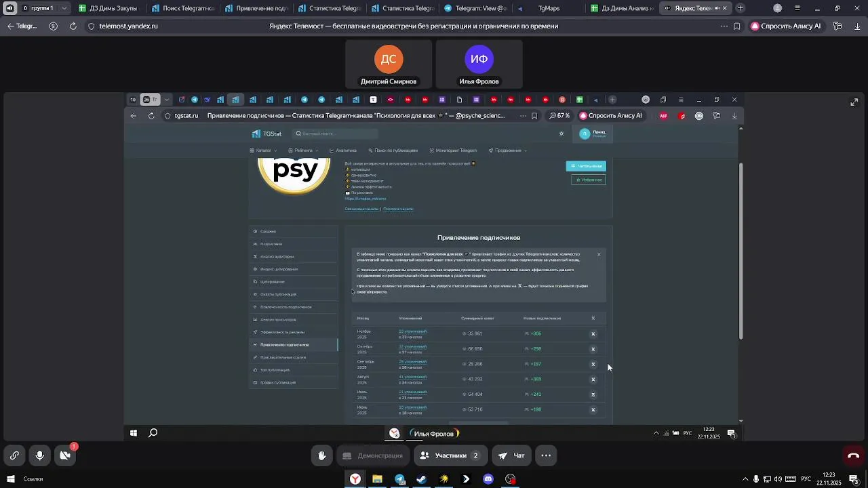Open the outer browser page options dots
The width and height of the screenshot is (868, 488).
click(x=724, y=26)
